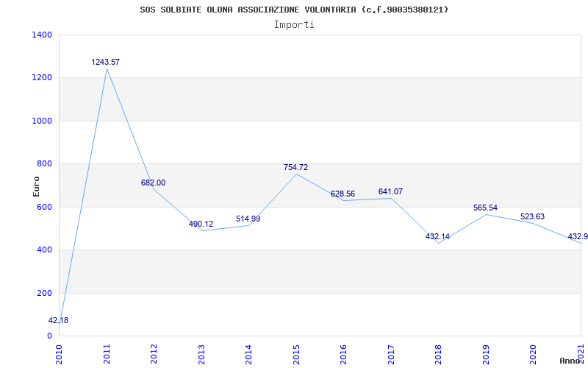Click the 1000 Euro axis value

(42, 121)
